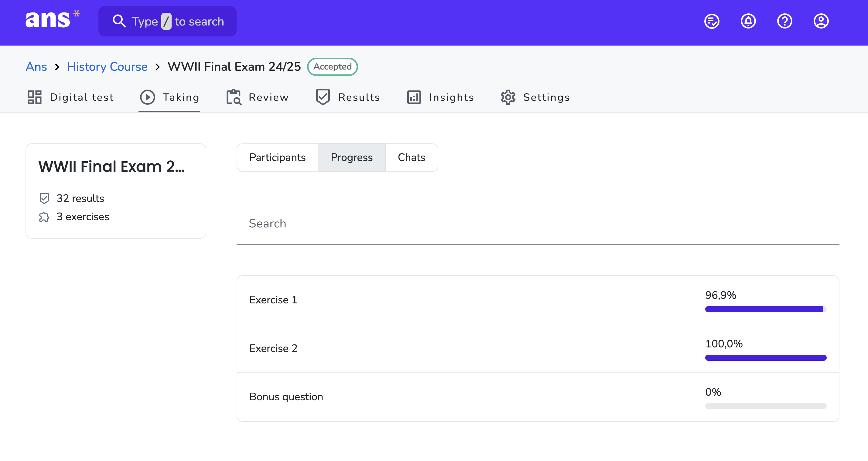
Task: Go to History Course breadcrumb link
Action: pos(107,67)
